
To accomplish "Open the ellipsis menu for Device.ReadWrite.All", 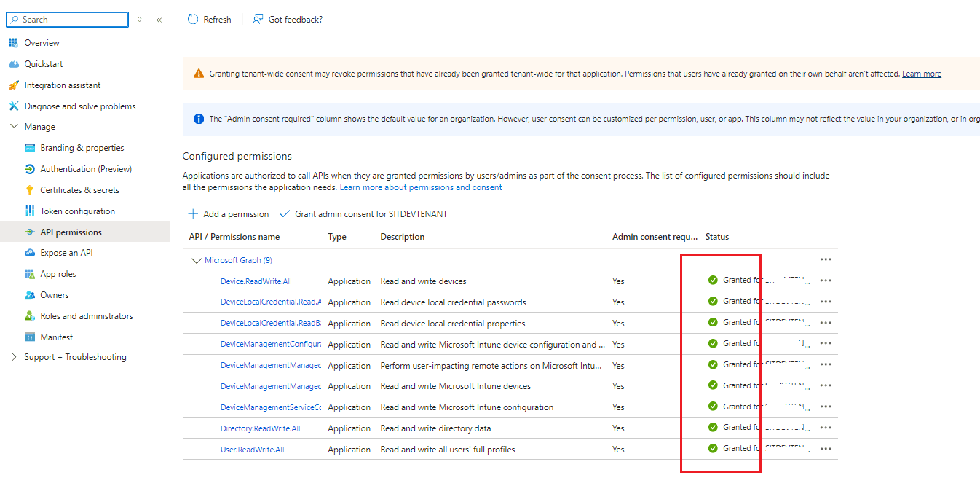I will [x=826, y=280].
